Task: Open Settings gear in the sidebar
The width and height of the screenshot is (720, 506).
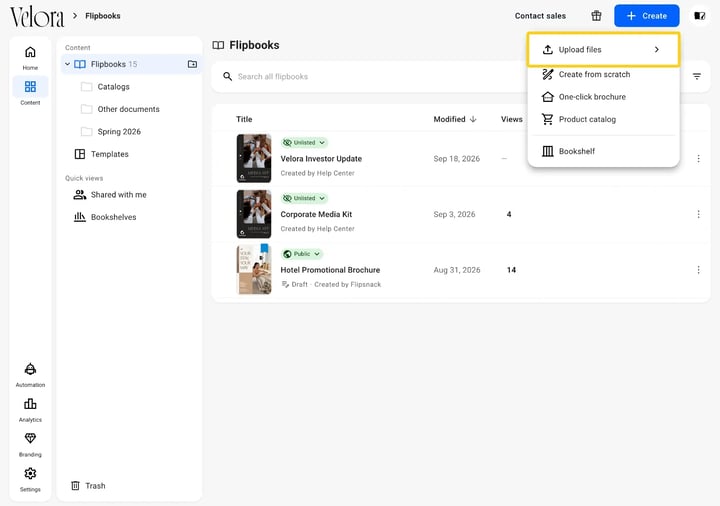Action: pyautogui.click(x=30, y=479)
